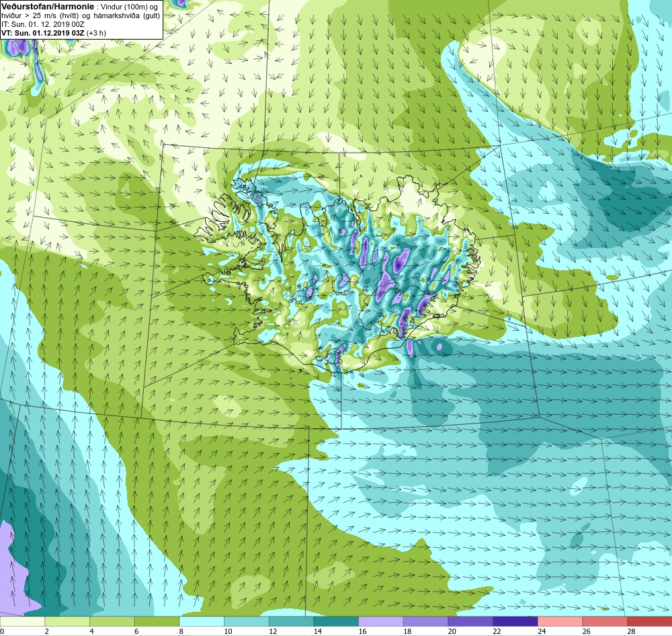Click the legend scale label '0'

[x=2, y=631]
